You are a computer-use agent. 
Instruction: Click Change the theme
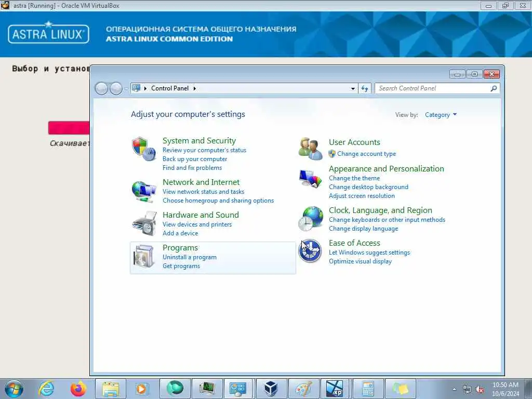coord(354,178)
